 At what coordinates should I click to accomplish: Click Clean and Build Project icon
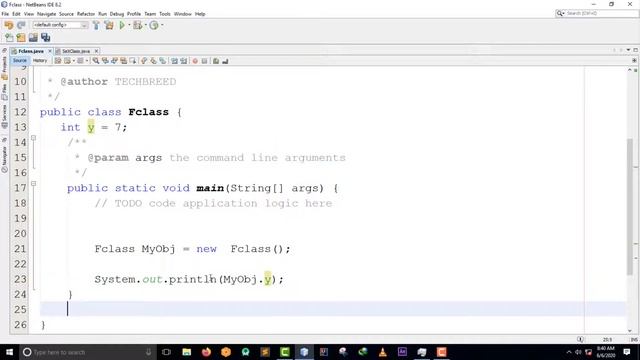pyautogui.click(x=109, y=25)
